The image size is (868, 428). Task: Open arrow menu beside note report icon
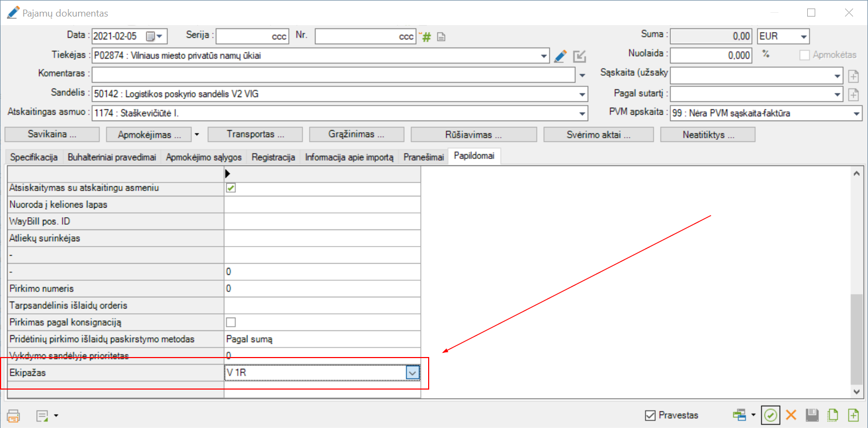56,416
